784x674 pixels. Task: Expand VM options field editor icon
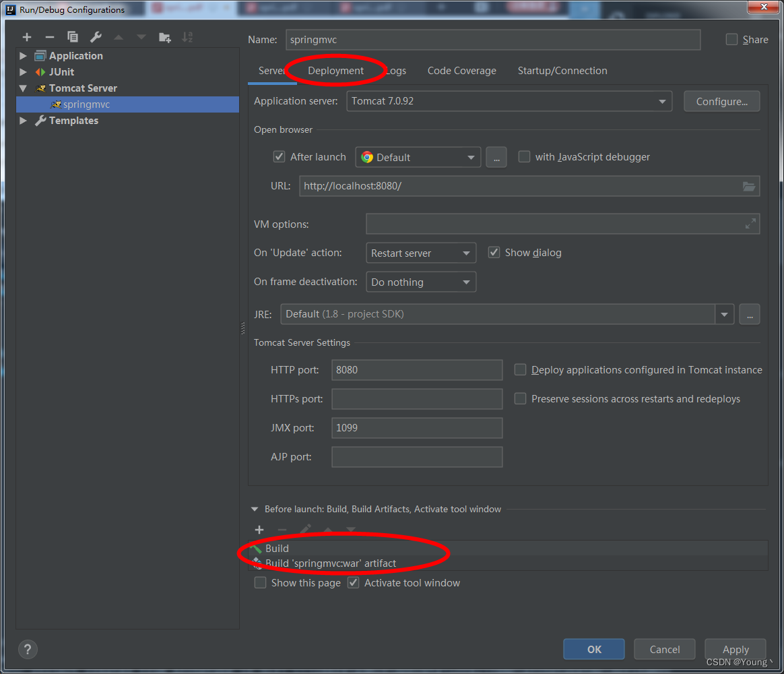tap(750, 224)
